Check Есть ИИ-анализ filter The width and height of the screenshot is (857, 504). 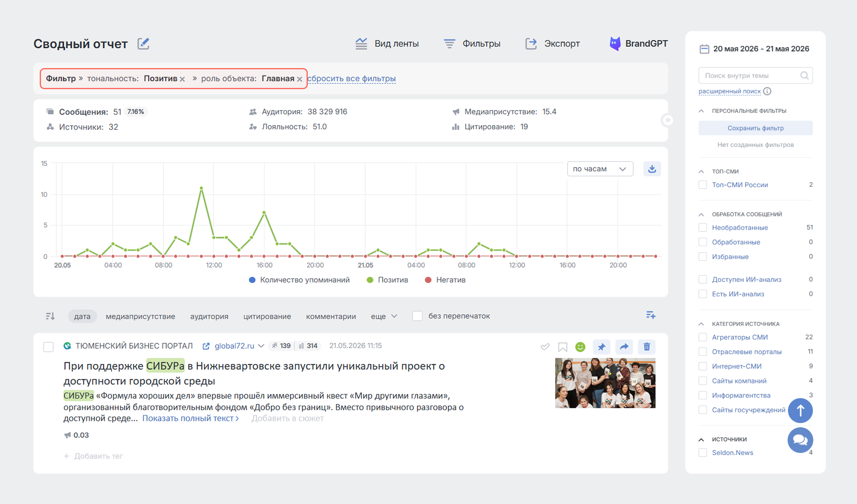tap(703, 294)
